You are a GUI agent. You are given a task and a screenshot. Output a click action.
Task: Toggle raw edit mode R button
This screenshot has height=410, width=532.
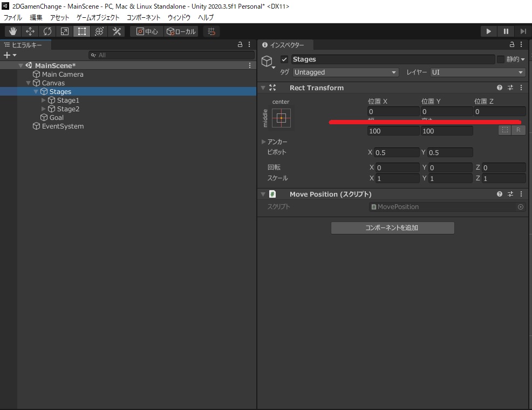pyautogui.click(x=519, y=130)
